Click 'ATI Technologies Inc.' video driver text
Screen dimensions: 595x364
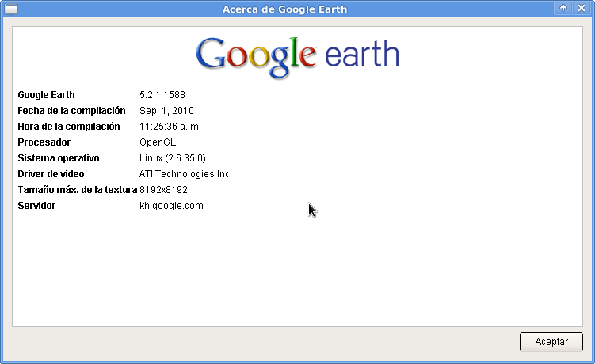click(x=185, y=174)
